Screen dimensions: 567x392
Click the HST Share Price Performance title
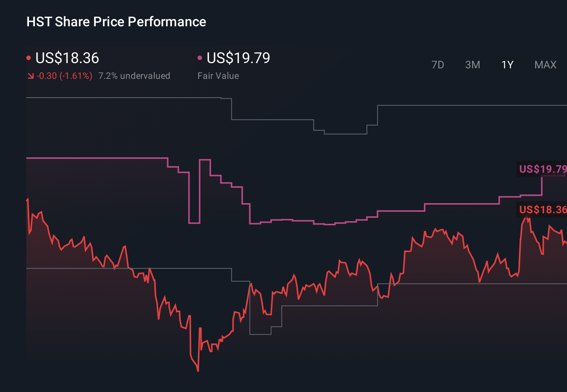click(116, 22)
